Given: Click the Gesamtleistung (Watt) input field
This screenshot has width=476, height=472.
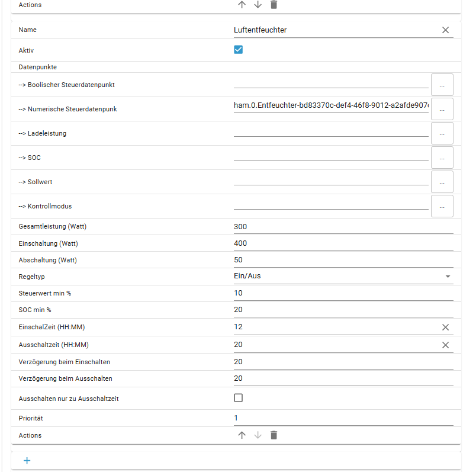Looking at the screenshot, I should (343, 227).
